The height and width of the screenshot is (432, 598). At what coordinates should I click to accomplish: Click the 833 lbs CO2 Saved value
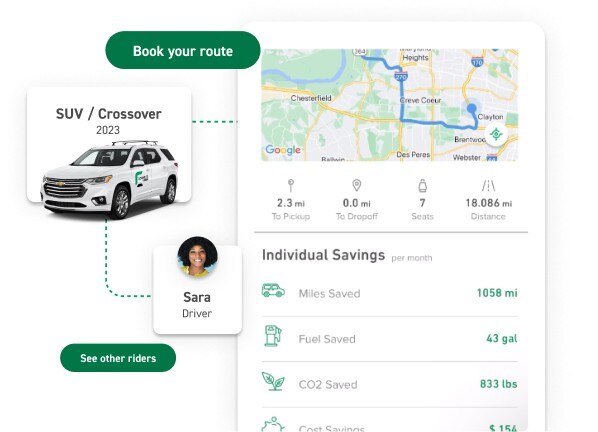(x=498, y=384)
